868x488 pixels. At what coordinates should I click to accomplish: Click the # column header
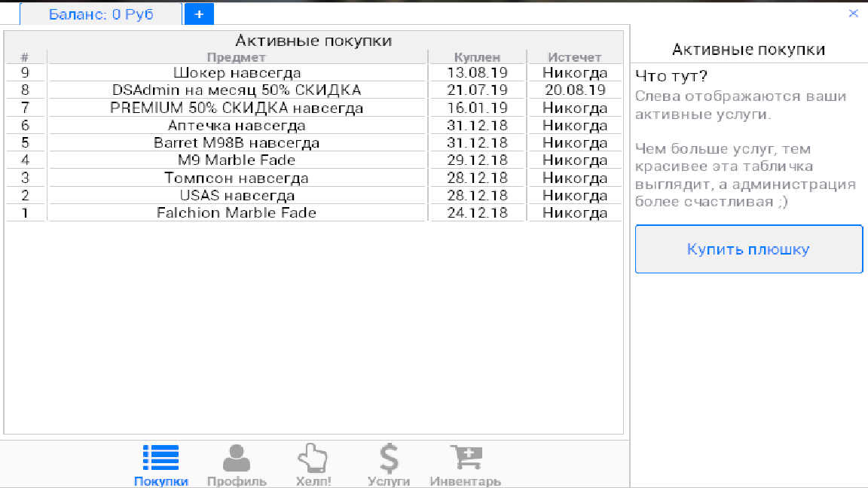[25, 57]
